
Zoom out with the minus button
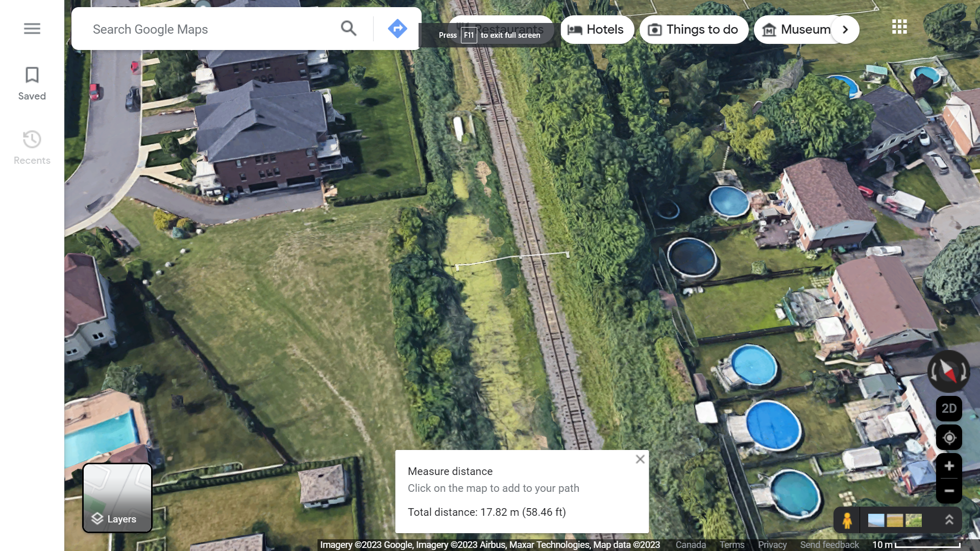click(x=949, y=491)
